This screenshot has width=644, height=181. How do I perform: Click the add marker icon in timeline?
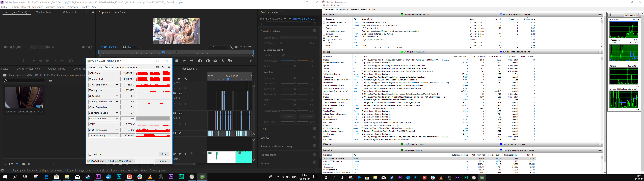tap(179, 79)
